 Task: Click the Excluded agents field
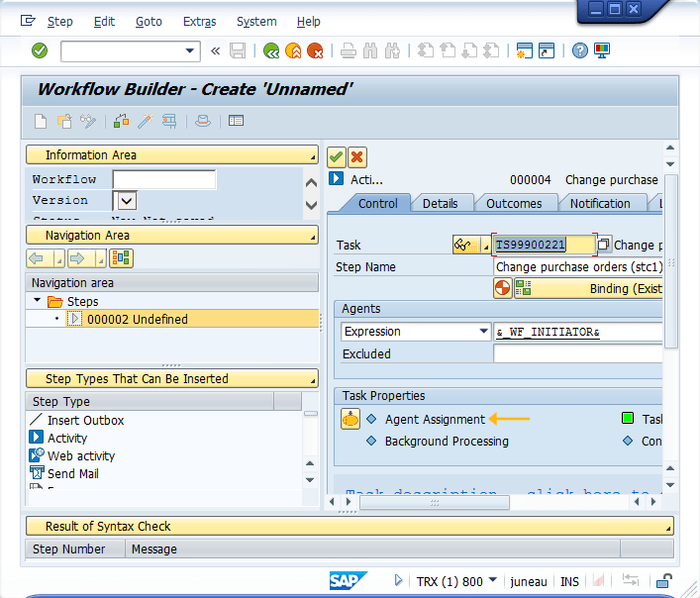coord(578,353)
